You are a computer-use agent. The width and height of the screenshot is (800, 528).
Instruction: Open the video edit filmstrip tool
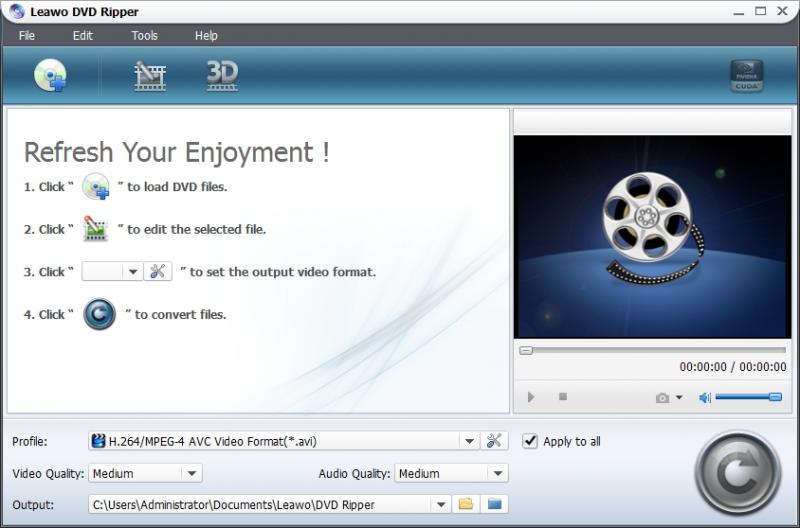[x=150, y=76]
